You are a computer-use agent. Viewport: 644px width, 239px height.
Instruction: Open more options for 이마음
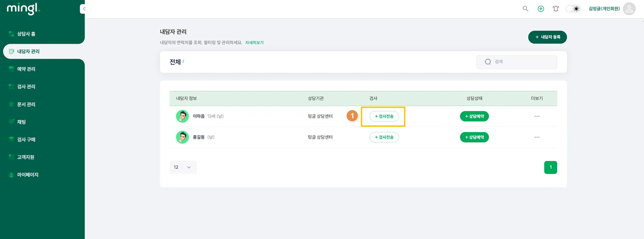point(537,116)
